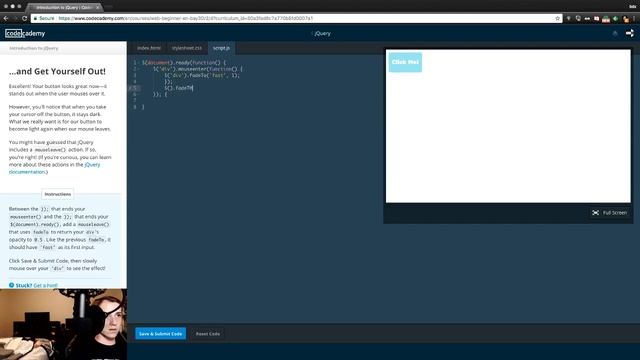Image resolution: width=640 pixels, height=360 pixels.
Task: Click the orange extension icon in the Chrome toolbar
Action: (626, 19)
